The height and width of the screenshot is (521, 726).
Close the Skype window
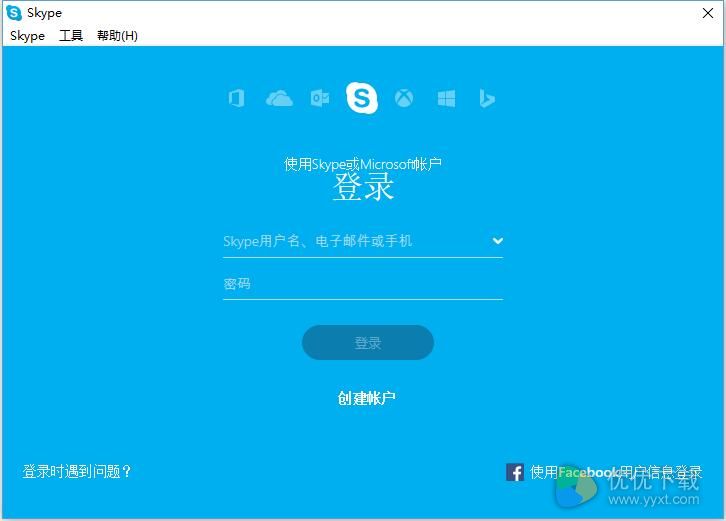point(707,13)
